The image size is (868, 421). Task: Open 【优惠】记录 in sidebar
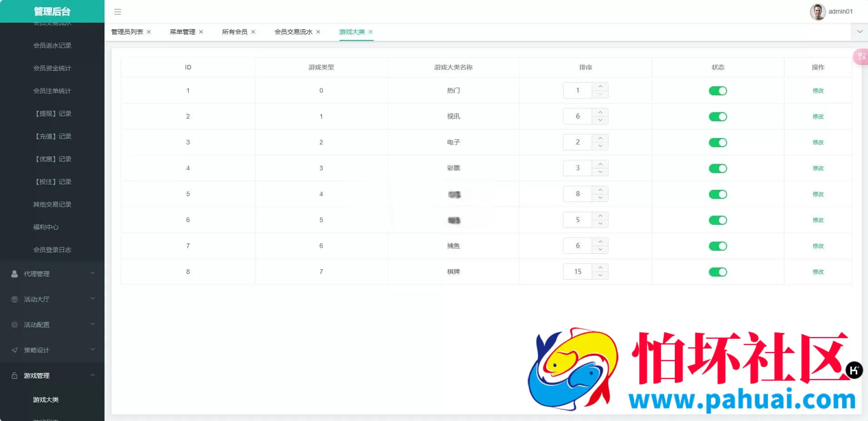[52, 159]
